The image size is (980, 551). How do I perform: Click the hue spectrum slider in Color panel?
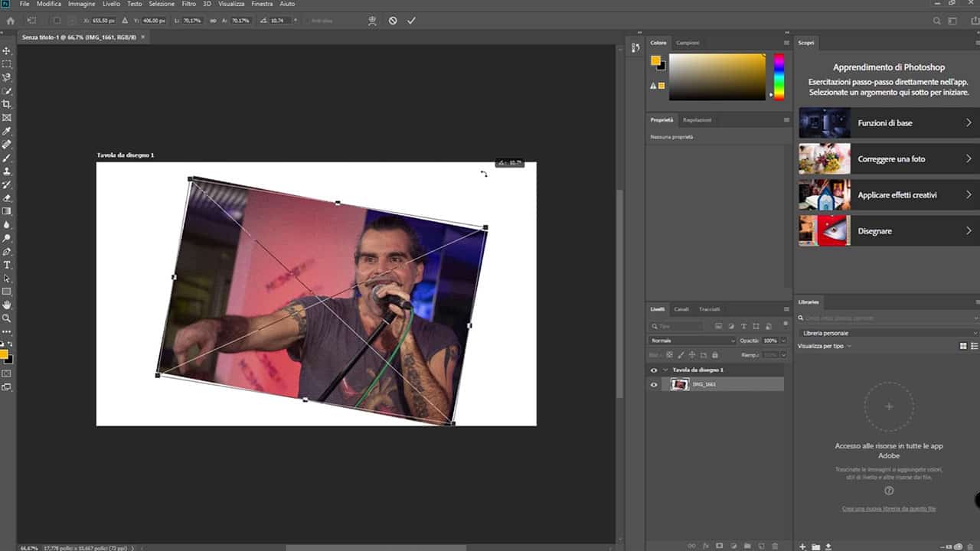click(779, 77)
